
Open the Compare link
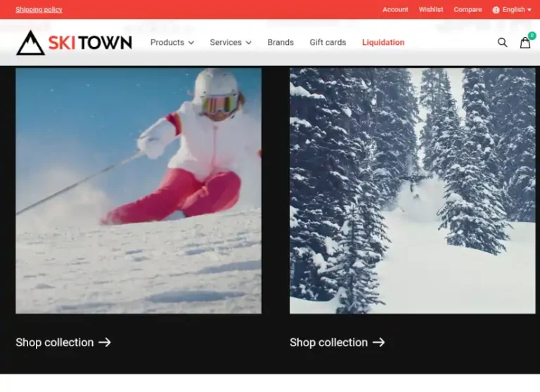point(468,10)
